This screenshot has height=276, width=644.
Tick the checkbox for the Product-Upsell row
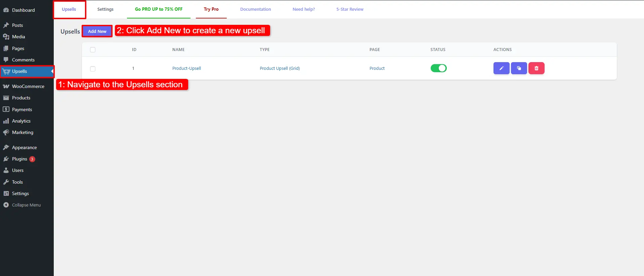tap(93, 69)
